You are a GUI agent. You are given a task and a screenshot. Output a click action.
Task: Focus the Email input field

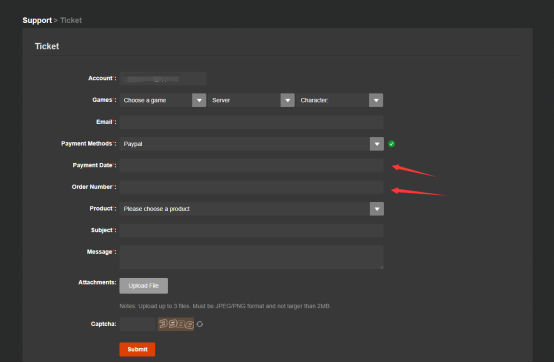pyautogui.click(x=252, y=122)
